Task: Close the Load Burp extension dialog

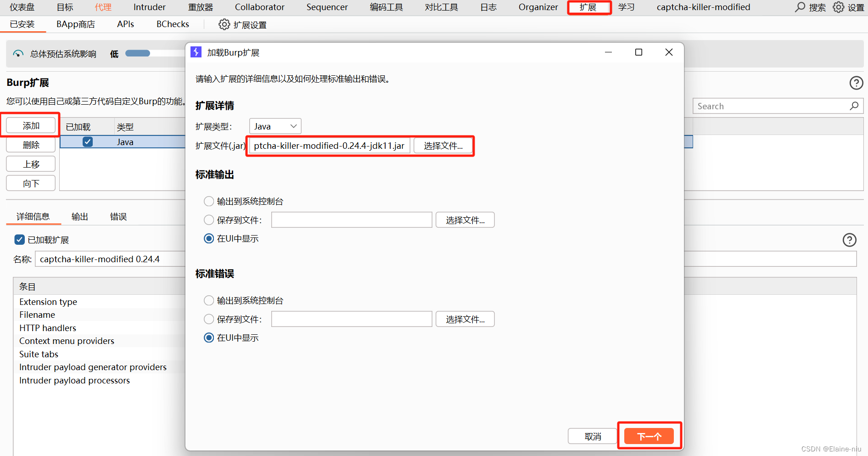Action: [669, 52]
